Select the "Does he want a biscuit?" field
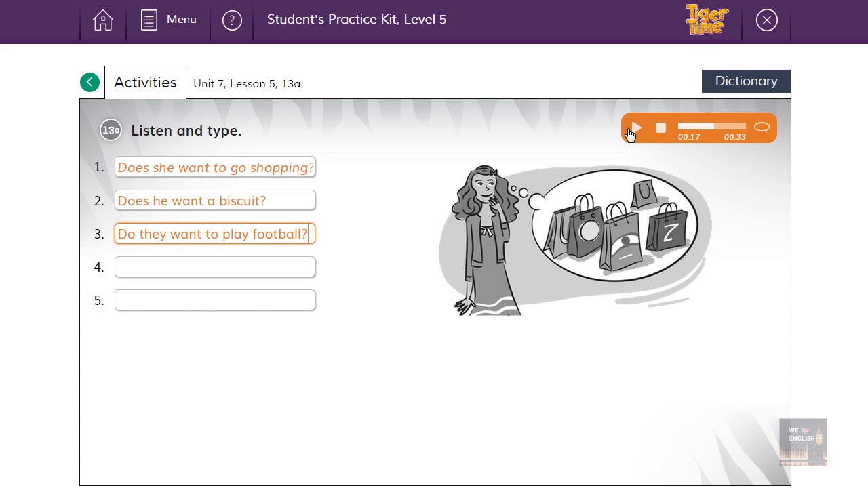The image size is (868, 488). 215,201
